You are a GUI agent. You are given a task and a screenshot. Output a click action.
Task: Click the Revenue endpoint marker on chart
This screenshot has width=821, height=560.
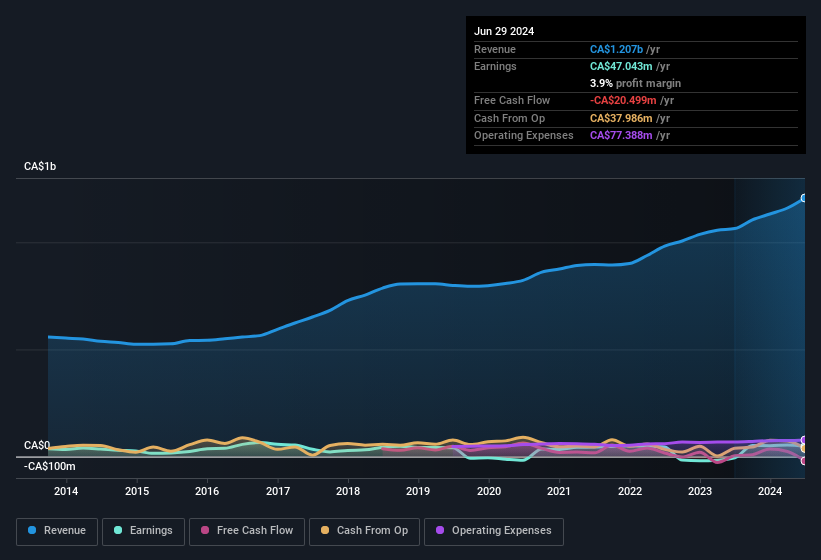pyautogui.click(x=804, y=198)
